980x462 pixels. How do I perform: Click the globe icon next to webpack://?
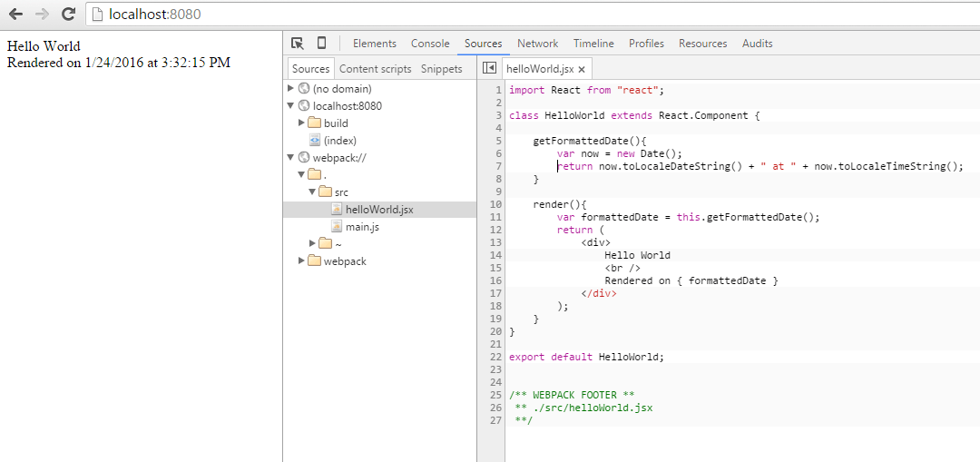pos(304,158)
